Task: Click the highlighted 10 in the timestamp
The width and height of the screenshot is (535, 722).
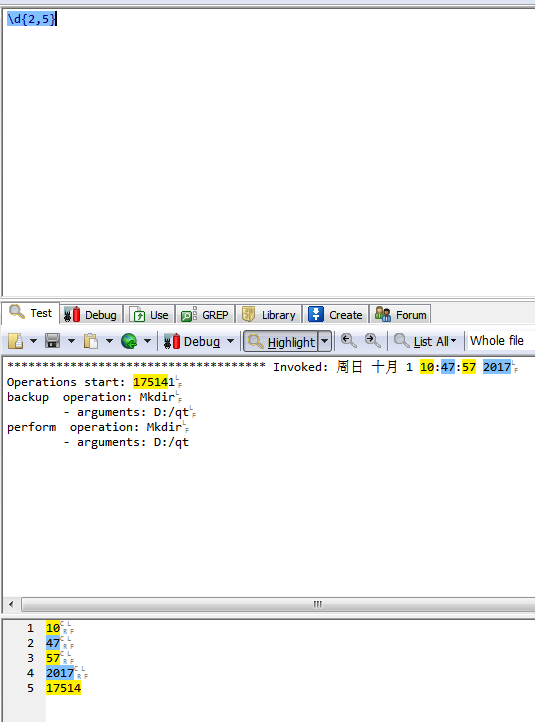Action: pos(427,367)
